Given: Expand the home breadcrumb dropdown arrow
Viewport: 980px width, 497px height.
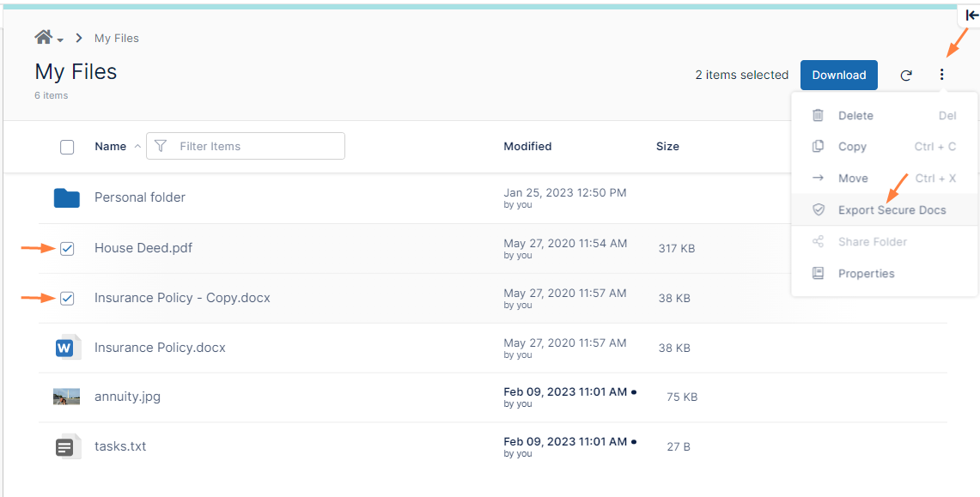Looking at the screenshot, I should click(x=61, y=40).
